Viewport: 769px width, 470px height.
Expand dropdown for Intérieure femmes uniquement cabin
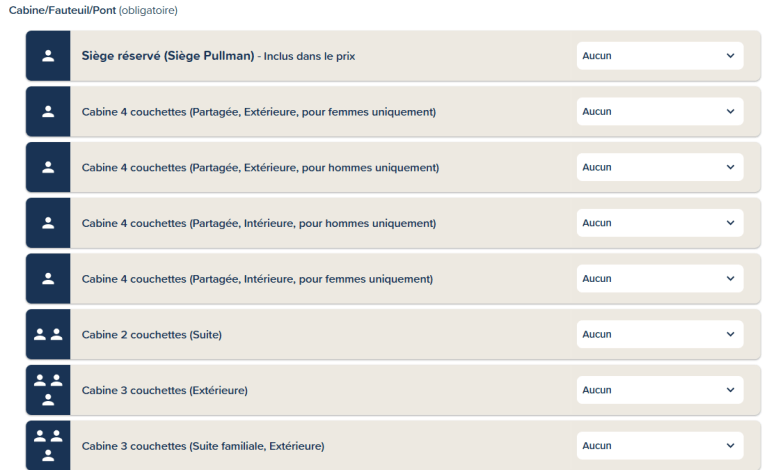[x=660, y=279]
